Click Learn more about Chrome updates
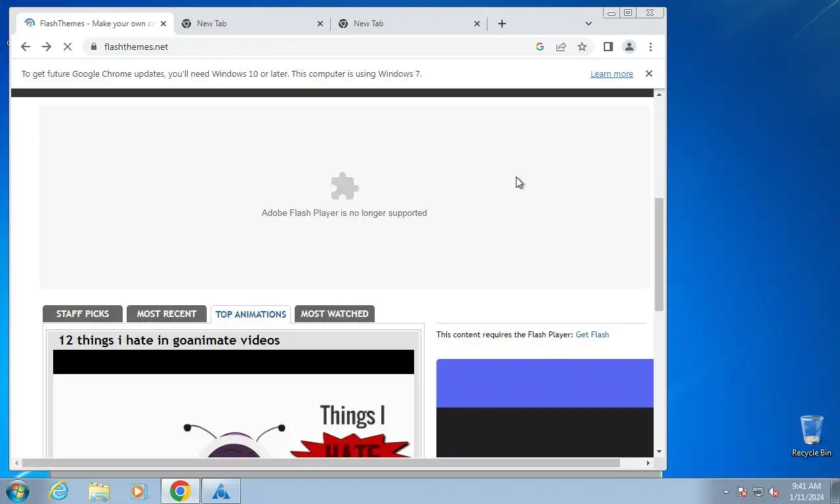The height and width of the screenshot is (504, 840). (x=612, y=74)
